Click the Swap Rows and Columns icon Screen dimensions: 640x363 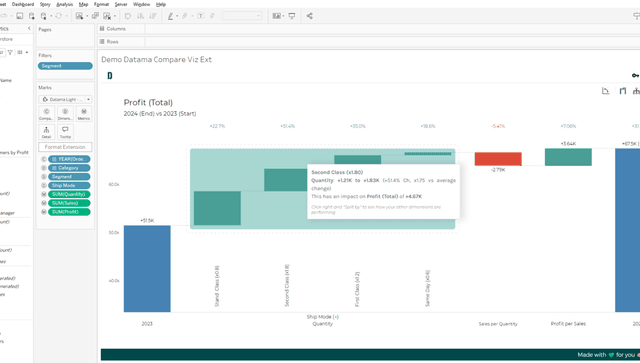point(128,16)
